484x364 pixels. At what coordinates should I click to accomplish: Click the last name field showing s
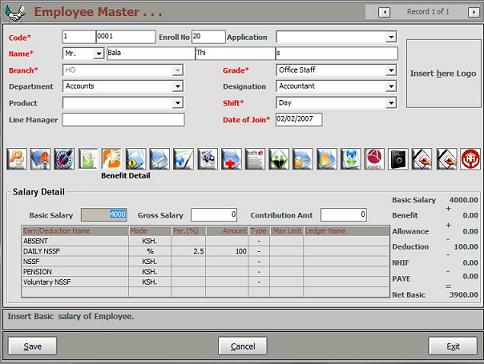tap(337, 53)
